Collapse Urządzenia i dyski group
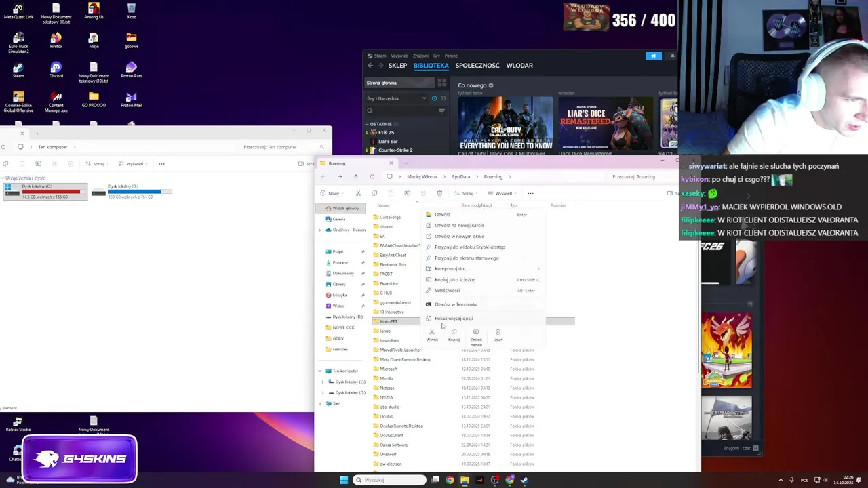This screenshot has height=488, width=868. pyautogui.click(x=2, y=178)
